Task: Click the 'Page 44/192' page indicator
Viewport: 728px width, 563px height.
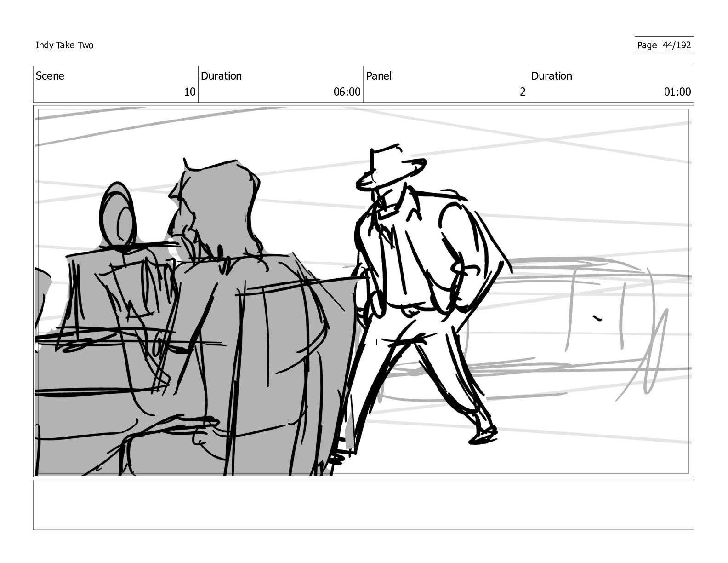Action: (x=664, y=45)
